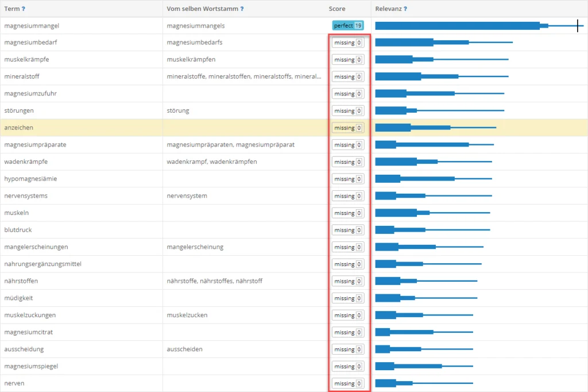Click the Score column header
The height and width of the screenshot is (392, 588).
click(x=337, y=9)
